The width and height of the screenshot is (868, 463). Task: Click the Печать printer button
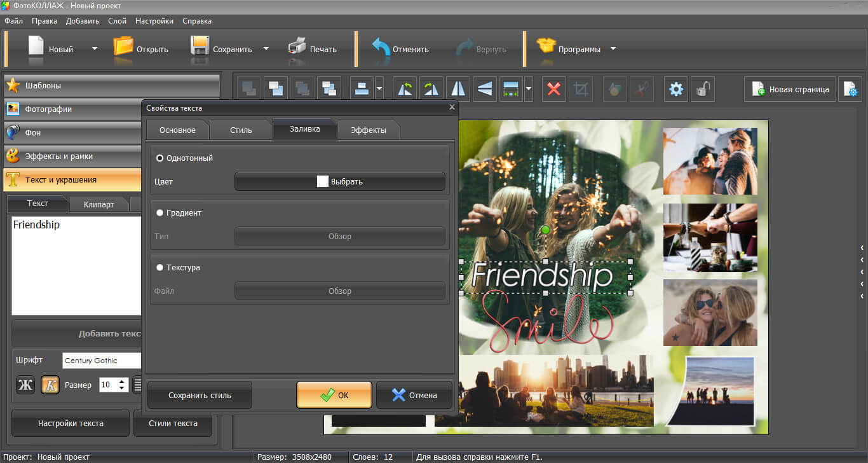[312, 48]
